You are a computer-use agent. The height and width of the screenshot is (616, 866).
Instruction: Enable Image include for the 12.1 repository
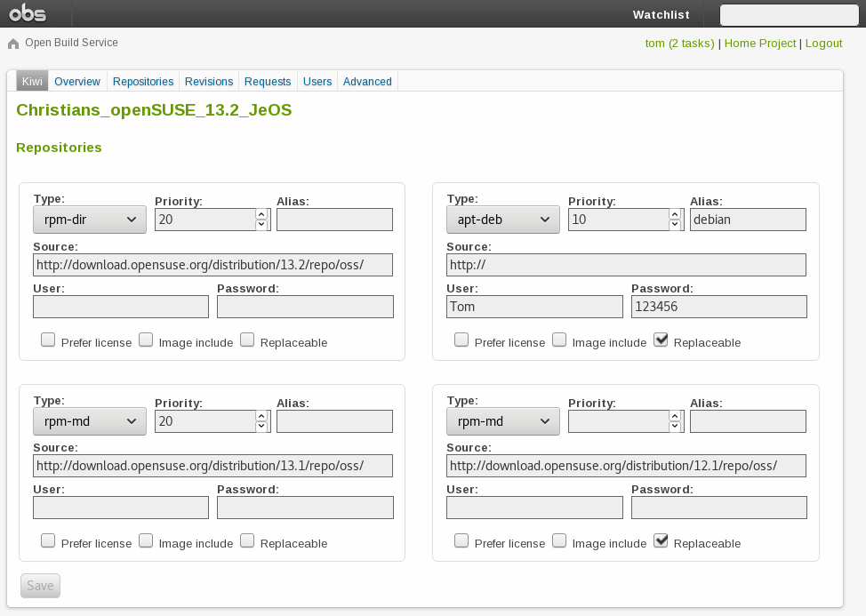(559, 540)
